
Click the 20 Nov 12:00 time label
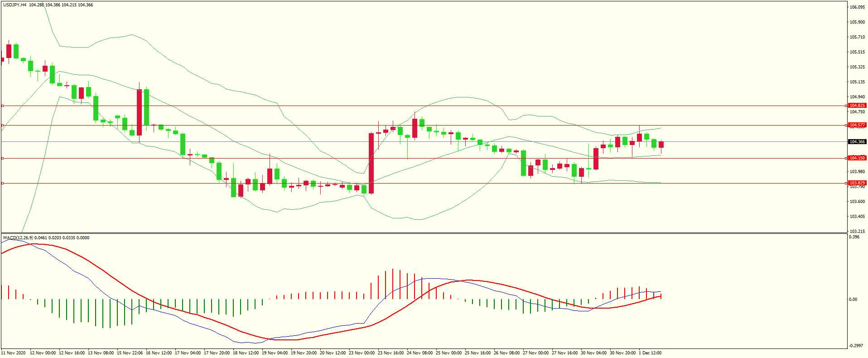coord(333,353)
